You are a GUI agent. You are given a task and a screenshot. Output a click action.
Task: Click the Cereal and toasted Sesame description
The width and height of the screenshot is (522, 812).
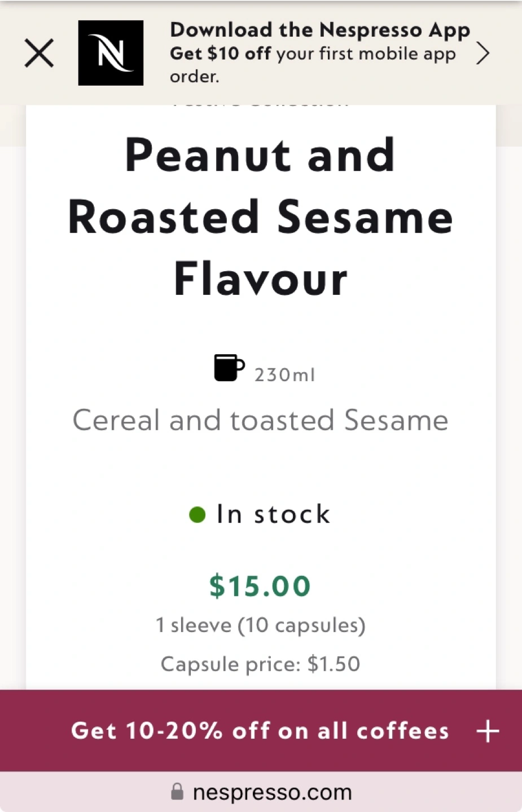pos(260,420)
